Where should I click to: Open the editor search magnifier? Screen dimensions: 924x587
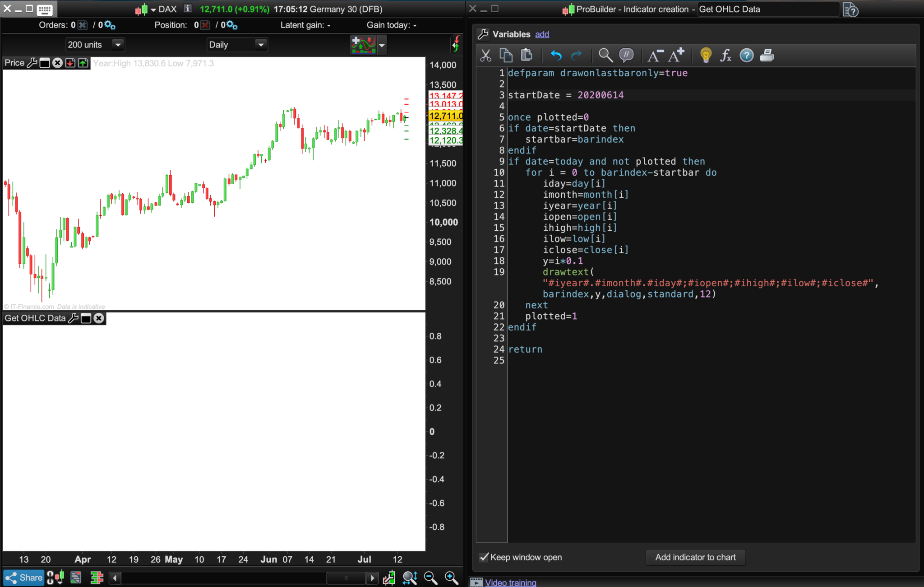click(605, 56)
